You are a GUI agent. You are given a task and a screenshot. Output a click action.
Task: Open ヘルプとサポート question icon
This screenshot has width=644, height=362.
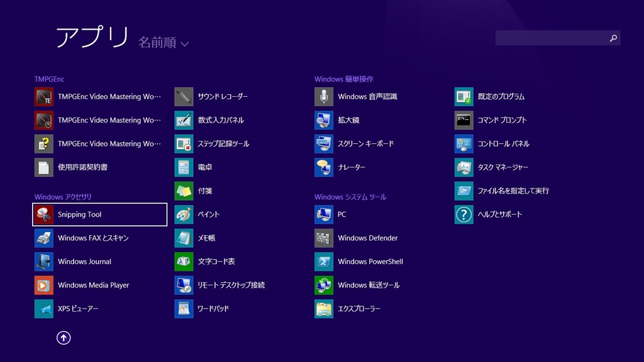pyautogui.click(x=464, y=214)
